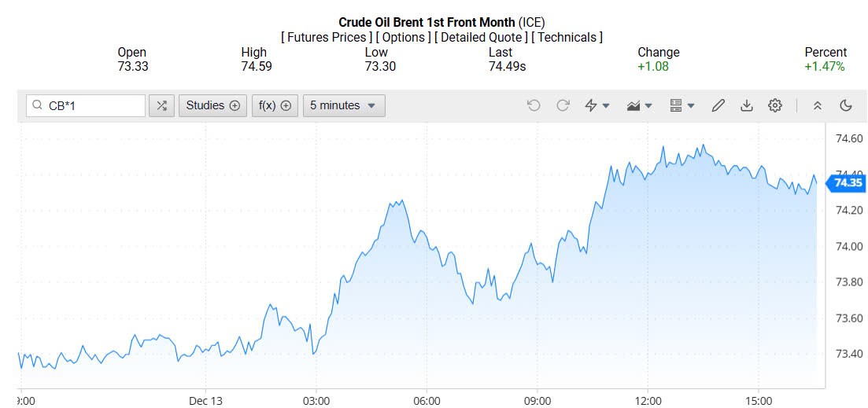Open the Studies menu

[213, 105]
